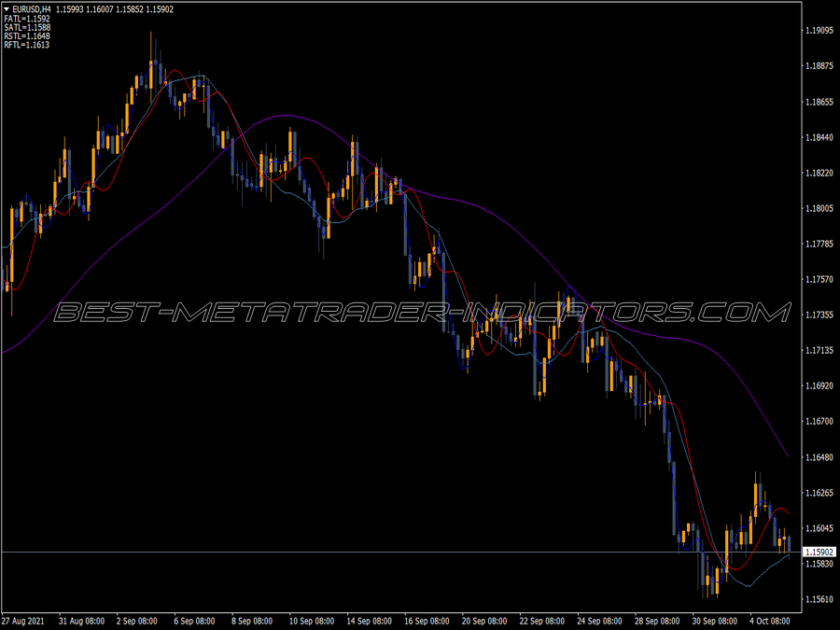Click the 1.17570 price axis label
This screenshot has width=840, height=630.
[819, 279]
